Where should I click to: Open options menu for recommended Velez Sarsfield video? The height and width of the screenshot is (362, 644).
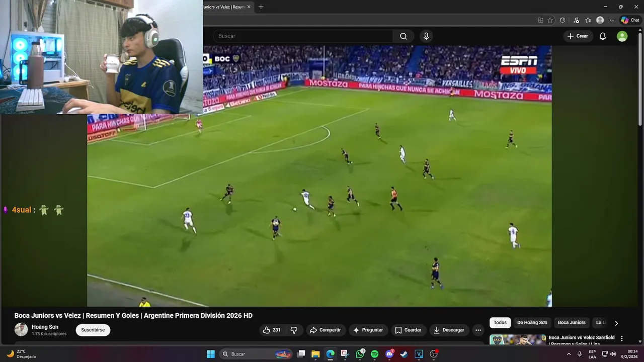(622, 339)
